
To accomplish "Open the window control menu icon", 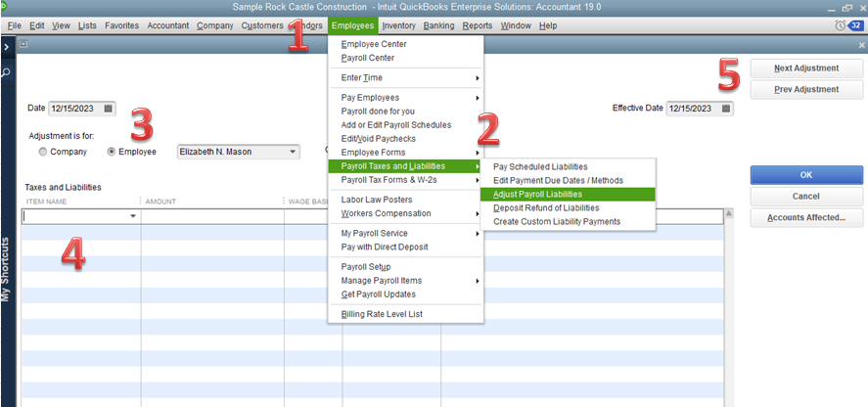I will [x=23, y=45].
